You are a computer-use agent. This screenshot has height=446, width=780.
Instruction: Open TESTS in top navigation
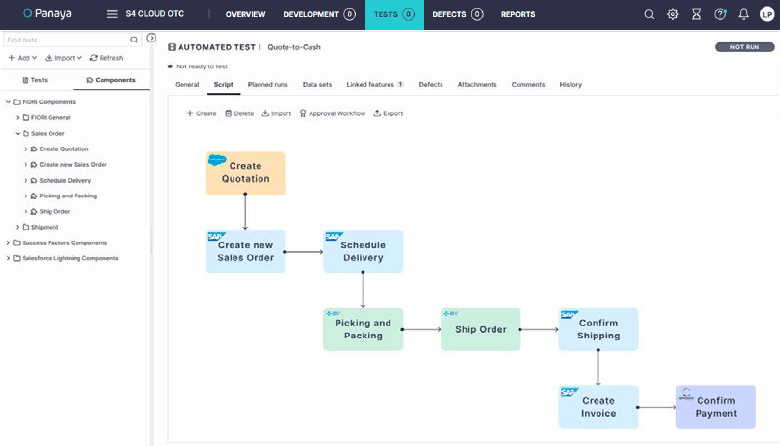tap(394, 14)
